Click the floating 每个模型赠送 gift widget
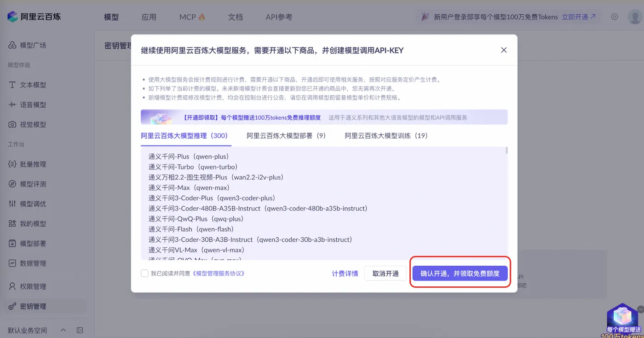This screenshot has width=644, height=338. tap(623, 320)
